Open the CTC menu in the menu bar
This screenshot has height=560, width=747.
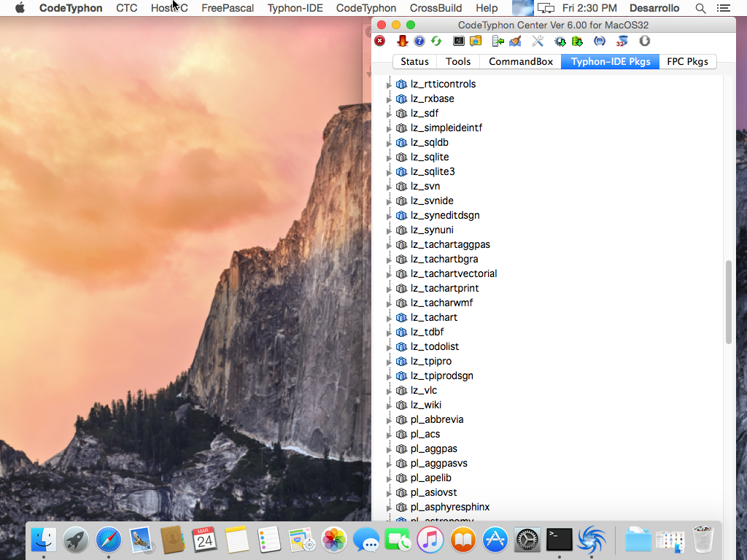(127, 8)
